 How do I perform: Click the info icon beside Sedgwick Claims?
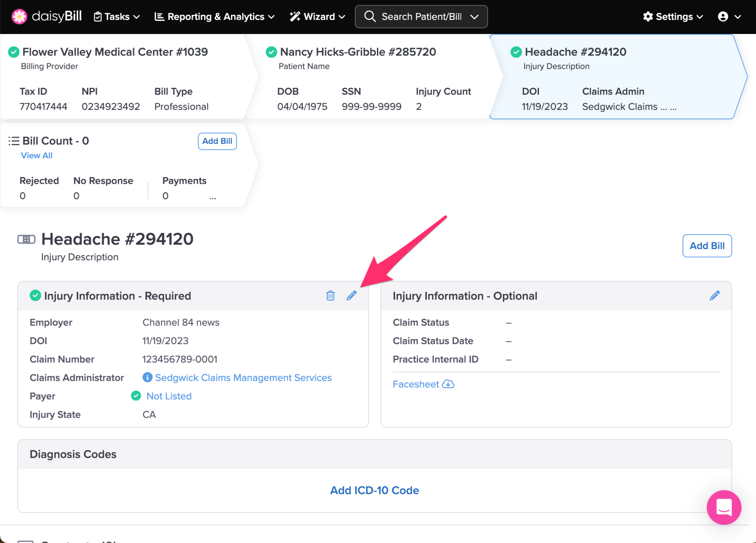(x=147, y=377)
